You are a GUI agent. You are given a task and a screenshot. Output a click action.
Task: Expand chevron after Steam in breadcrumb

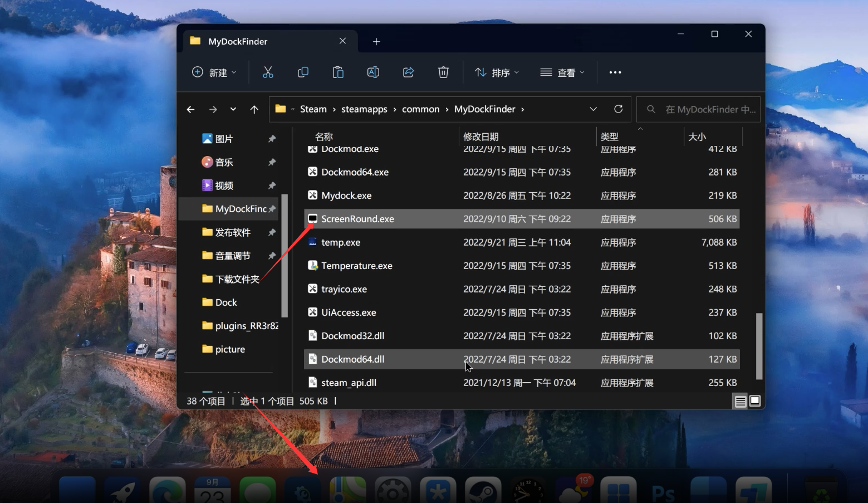[x=334, y=109]
